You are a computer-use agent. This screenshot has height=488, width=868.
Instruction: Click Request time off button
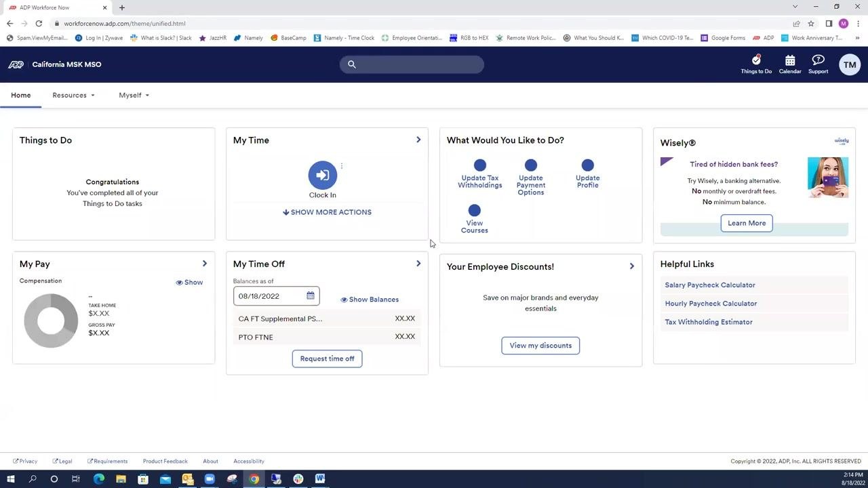tap(328, 359)
